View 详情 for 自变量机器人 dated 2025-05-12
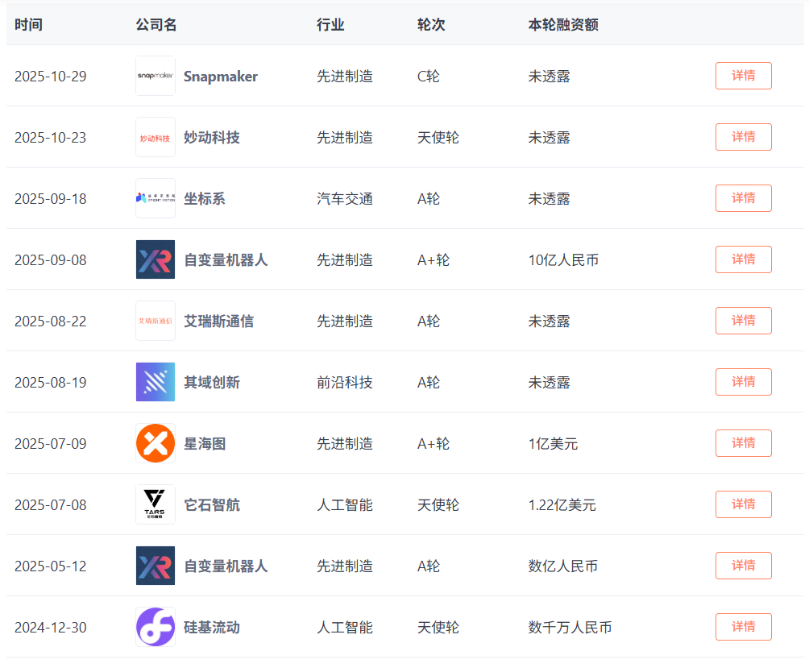Image resolution: width=809 pixels, height=672 pixels. (x=743, y=566)
